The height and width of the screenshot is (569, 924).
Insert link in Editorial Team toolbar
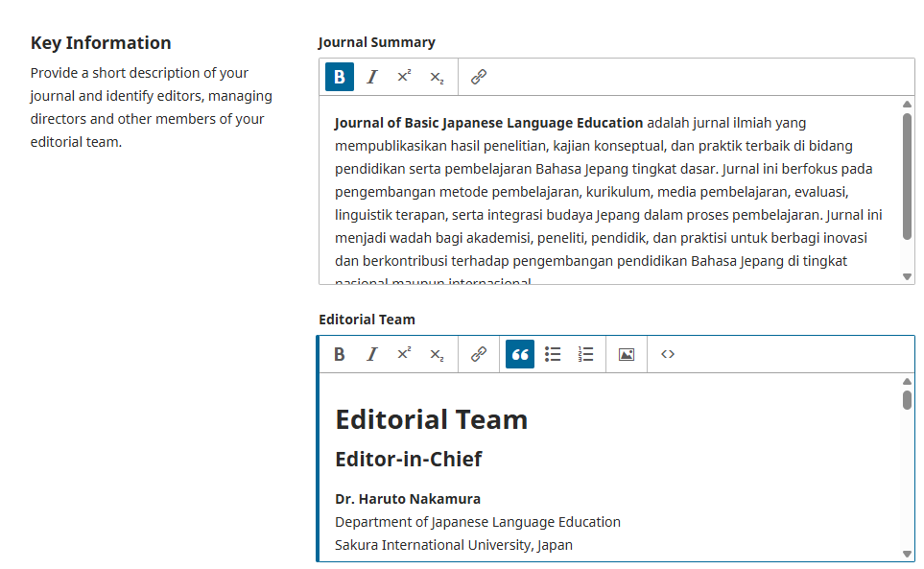[479, 354]
